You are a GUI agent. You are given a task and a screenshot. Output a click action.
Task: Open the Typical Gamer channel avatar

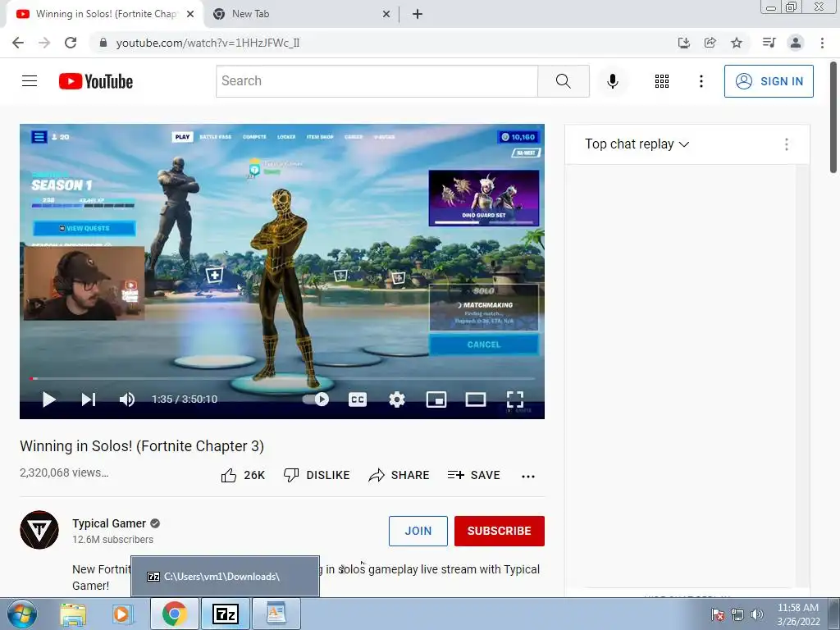point(39,530)
